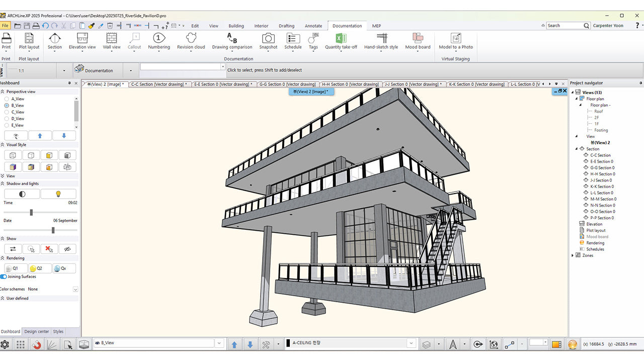Adjust the Time shadow slider

31,213
